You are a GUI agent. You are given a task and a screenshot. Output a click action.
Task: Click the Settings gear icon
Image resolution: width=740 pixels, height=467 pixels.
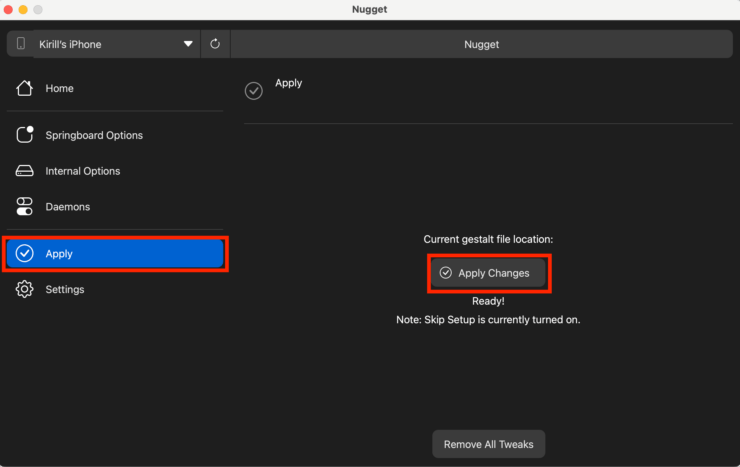pyautogui.click(x=25, y=289)
